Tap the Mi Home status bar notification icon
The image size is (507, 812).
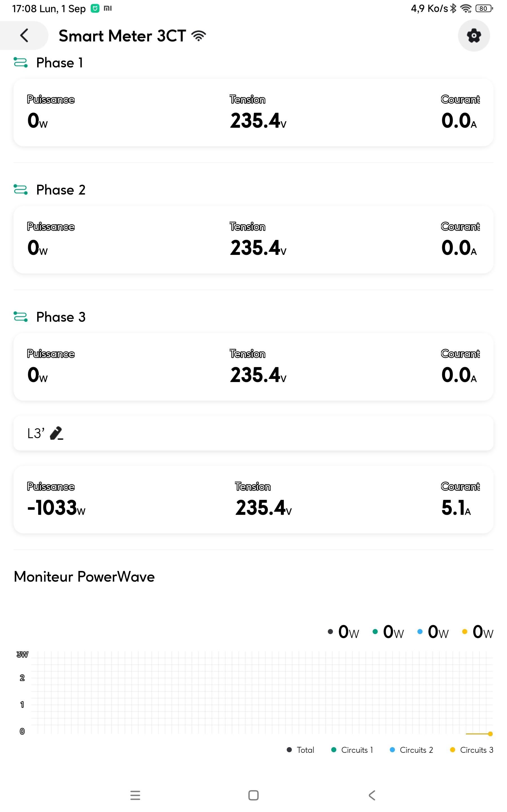(x=95, y=8)
